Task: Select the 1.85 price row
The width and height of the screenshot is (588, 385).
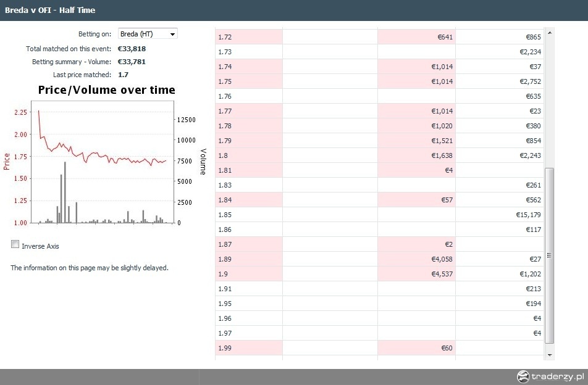Action: point(379,215)
